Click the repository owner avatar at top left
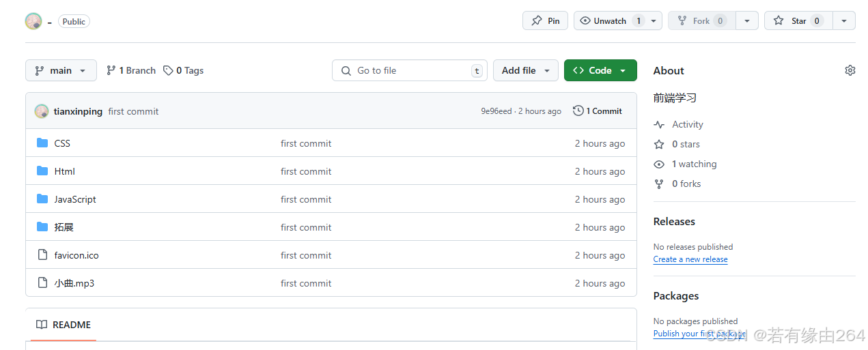868x350 pixels. [x=33, y=21]
